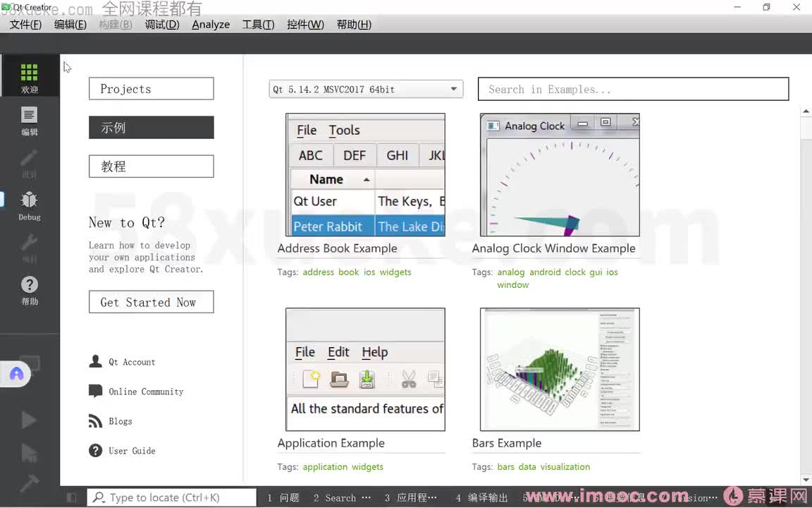This screenshot has width=812, height=508.
Task: Open the Analyze menu
Action: tap(210, 25)
